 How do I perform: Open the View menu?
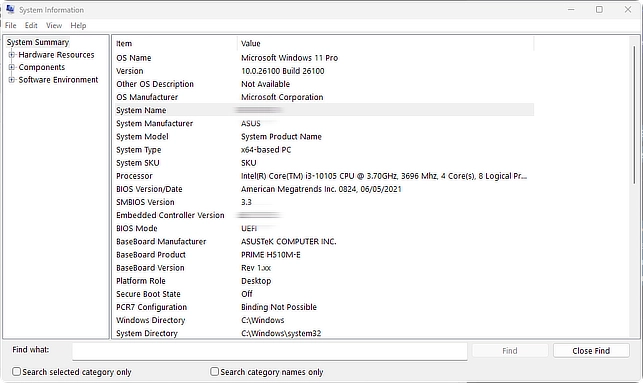coord(54,25)
